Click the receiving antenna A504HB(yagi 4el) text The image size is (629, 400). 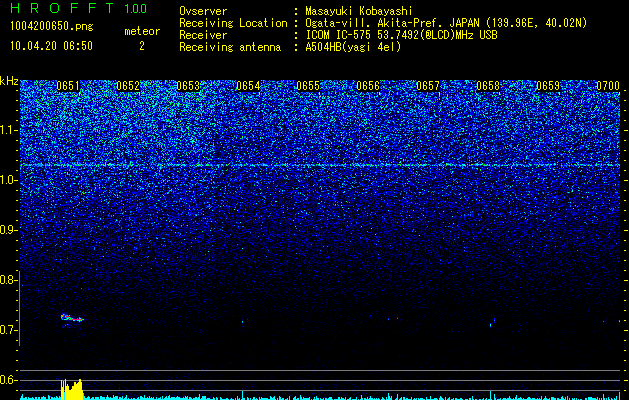click(353, 47)
